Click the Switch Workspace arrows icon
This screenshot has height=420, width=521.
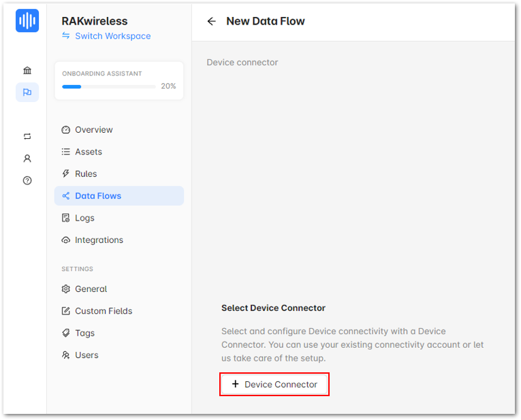pos(66,35)
